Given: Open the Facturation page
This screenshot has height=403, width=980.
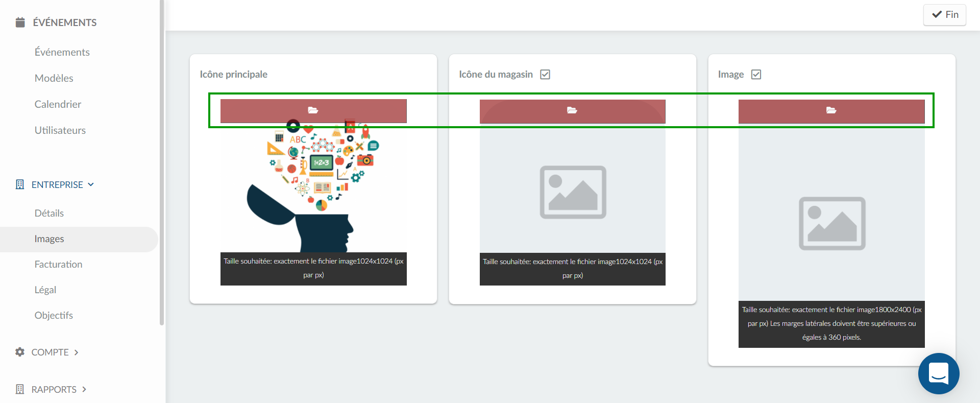Looking at the screenshot, I should tap(58, 264).
